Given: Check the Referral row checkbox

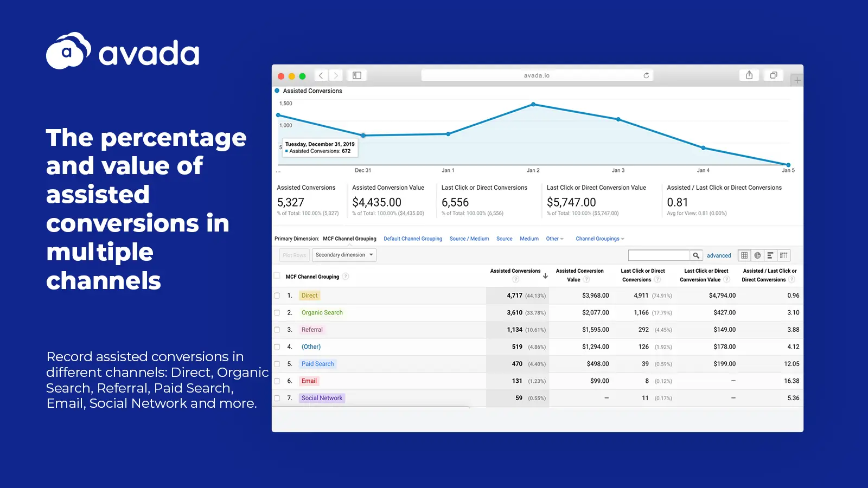Looking at the screenshot, I should point(277,330).
